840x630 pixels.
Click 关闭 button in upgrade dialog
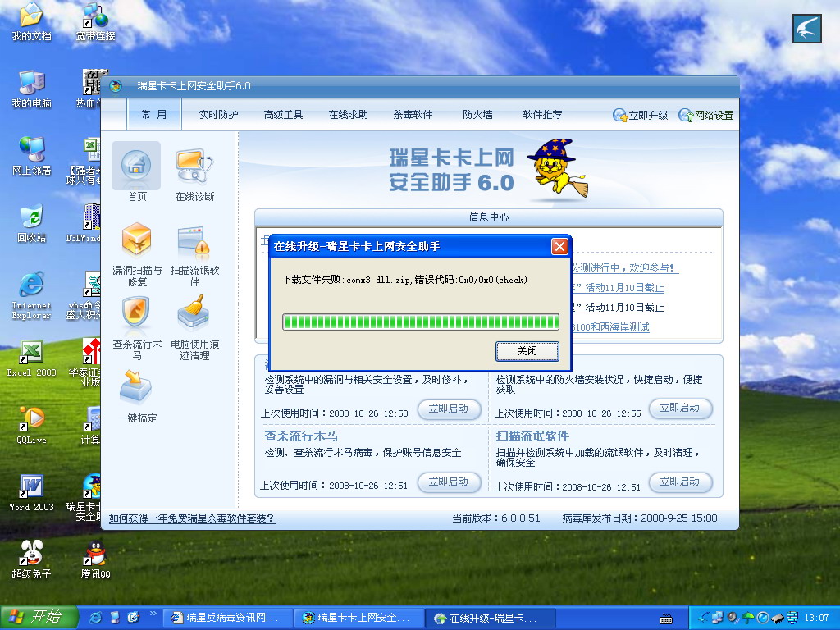[x=527, y=351]
